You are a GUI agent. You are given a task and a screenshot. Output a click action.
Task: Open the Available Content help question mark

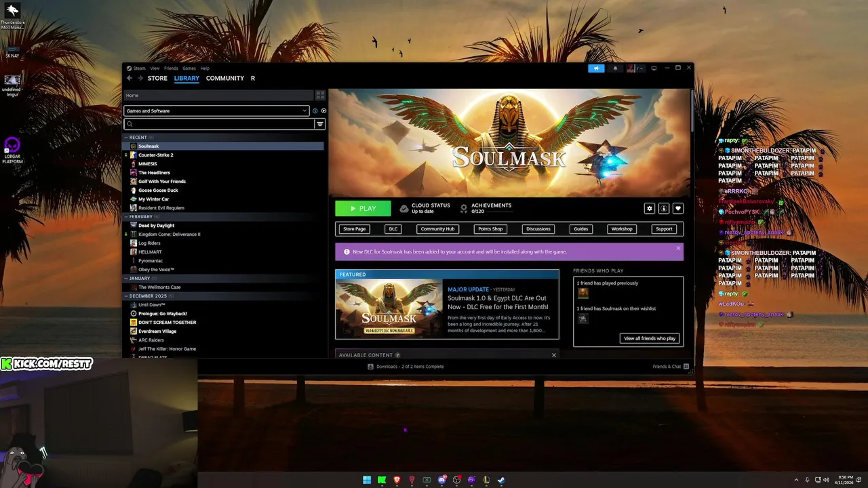pos(397,355)
